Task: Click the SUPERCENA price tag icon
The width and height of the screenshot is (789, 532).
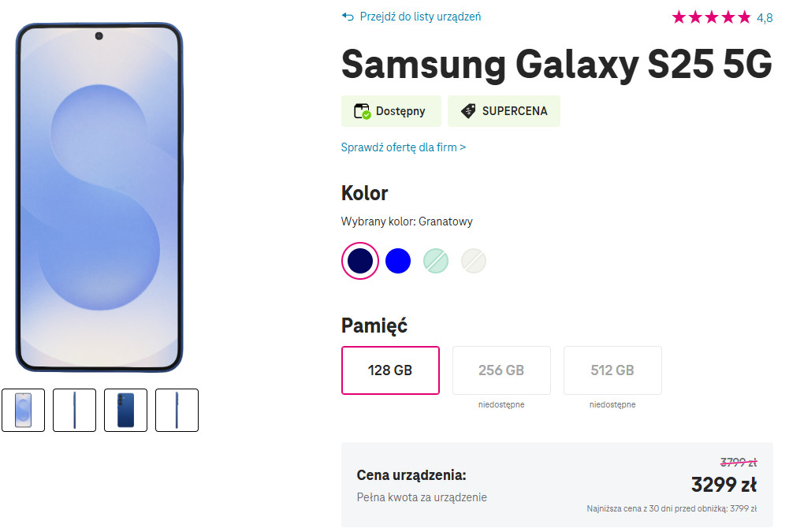Action: pyautogui.click(x=468, y=111)
